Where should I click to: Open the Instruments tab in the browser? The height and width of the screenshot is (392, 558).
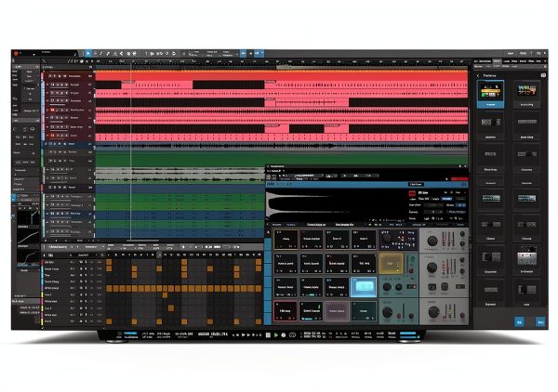coord(485,61)
